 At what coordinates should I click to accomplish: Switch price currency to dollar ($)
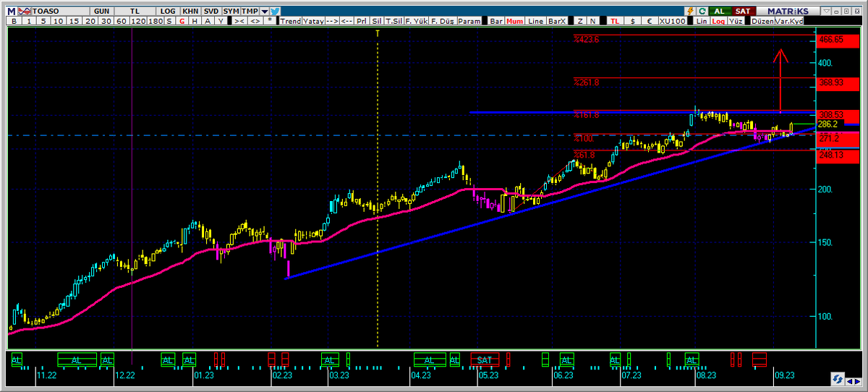pos(632,21)
